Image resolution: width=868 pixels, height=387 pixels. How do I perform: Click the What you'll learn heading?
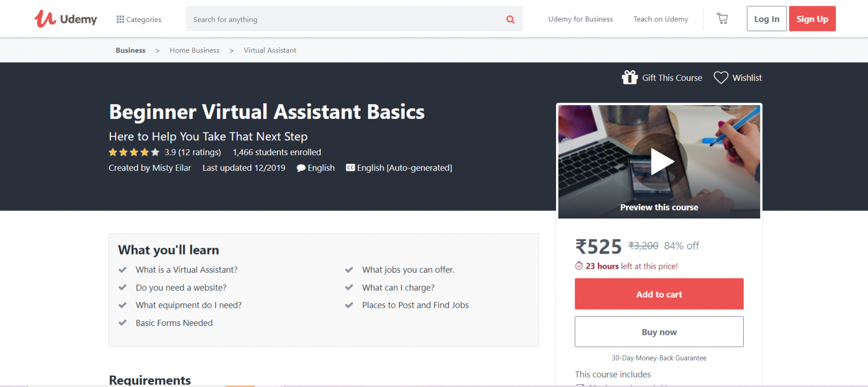(x=168, y=250)
